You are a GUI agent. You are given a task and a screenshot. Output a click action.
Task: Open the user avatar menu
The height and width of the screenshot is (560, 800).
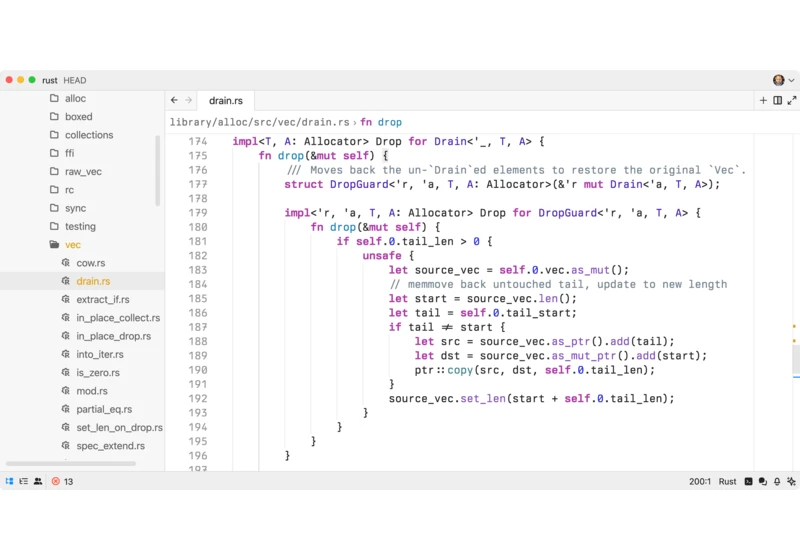(x=783, y=80)
